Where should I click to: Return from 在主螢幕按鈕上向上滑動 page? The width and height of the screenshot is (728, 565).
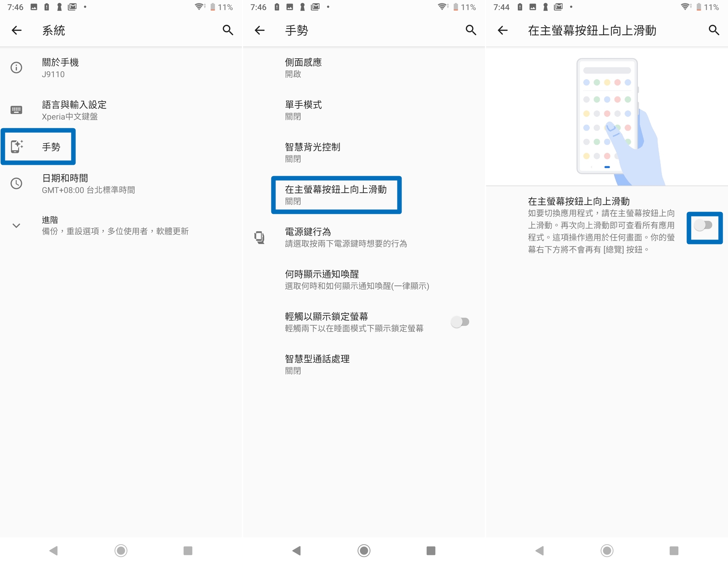502,30
